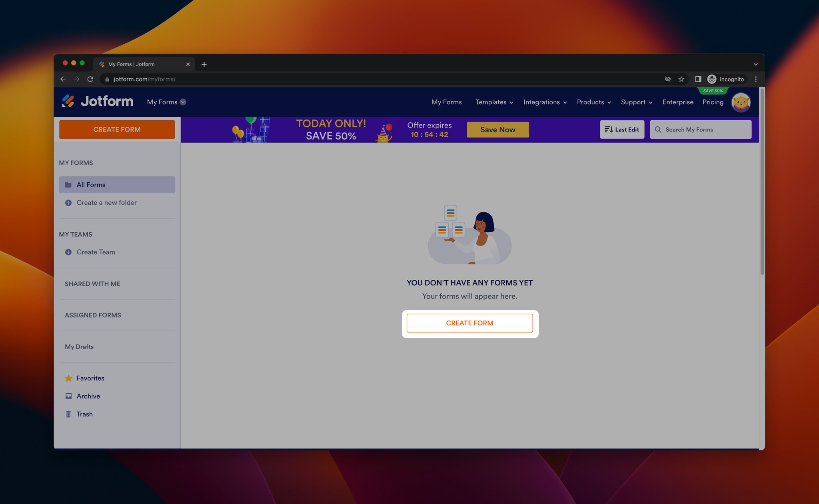This screenshot has height=504, width=819.
Task: Click the Favorites star icon
Action: tap(68, 378)
